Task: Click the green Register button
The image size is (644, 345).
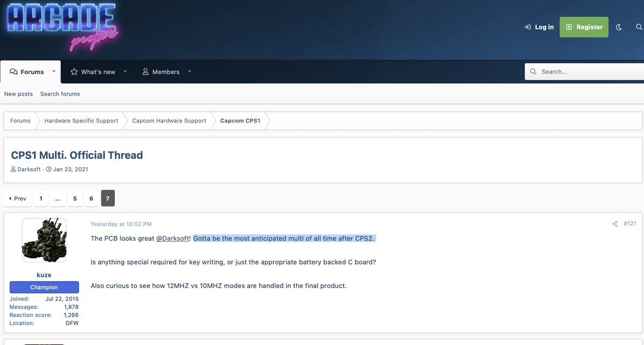Action: (x=584, y=27)
